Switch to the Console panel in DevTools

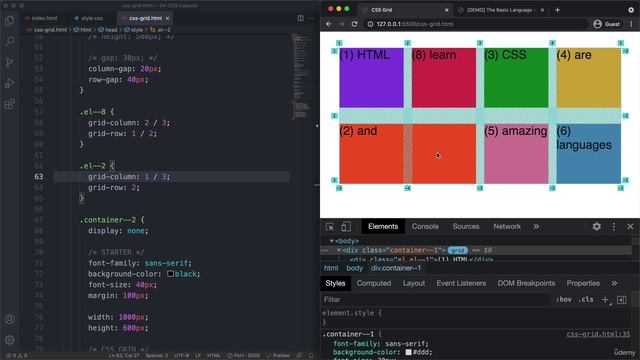coord(425,227)
